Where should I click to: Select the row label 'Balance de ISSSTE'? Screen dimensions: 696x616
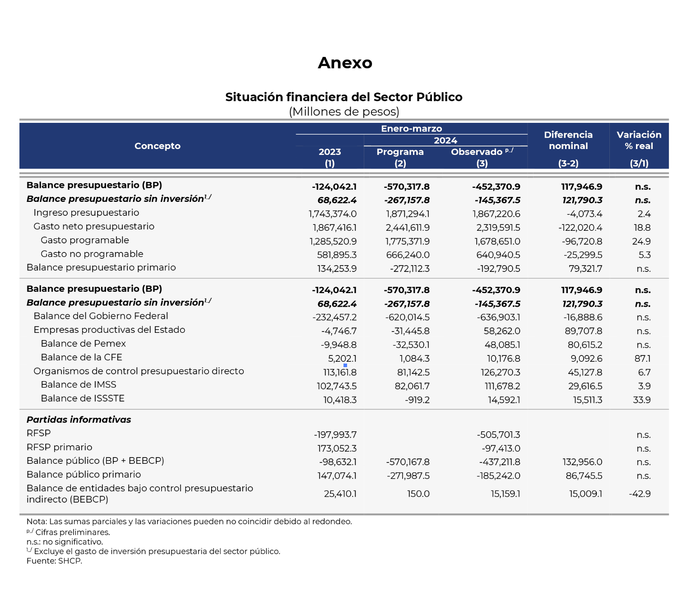pos(83,398)
